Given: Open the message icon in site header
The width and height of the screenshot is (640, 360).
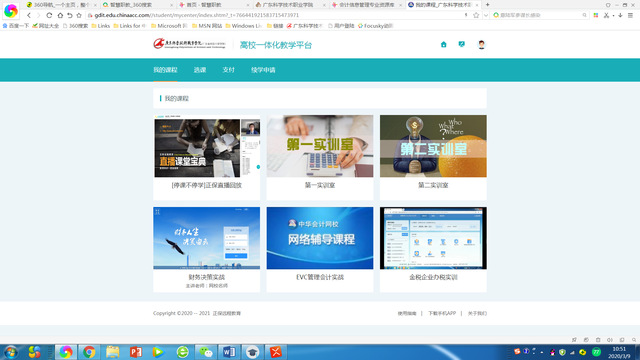Looking at the screenshot, I should (x=462, y=44).
